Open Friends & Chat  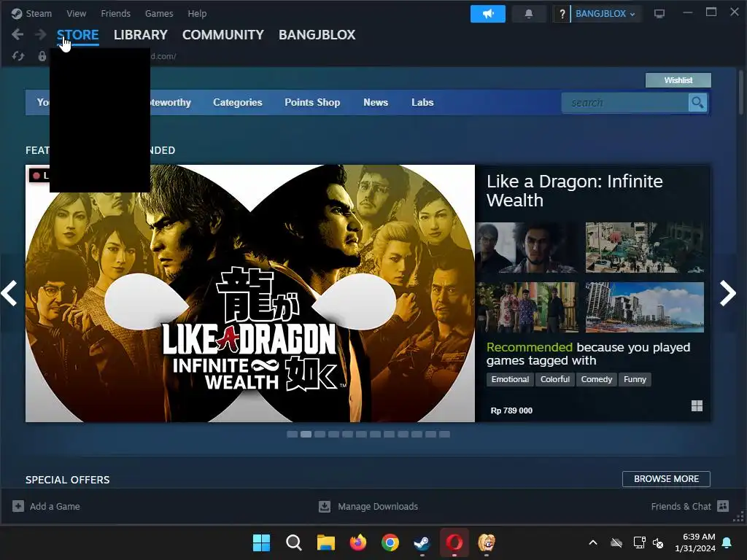point(681,506)
